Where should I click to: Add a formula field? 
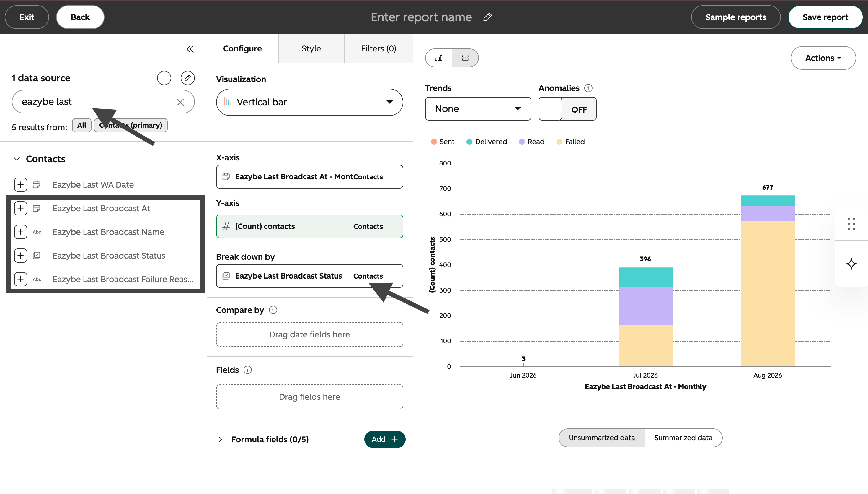coord(385,439)
